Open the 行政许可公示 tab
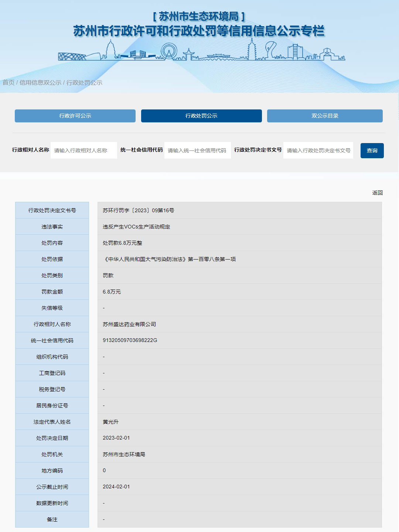Screen dimensions: 399x532 tap(75, 116)
